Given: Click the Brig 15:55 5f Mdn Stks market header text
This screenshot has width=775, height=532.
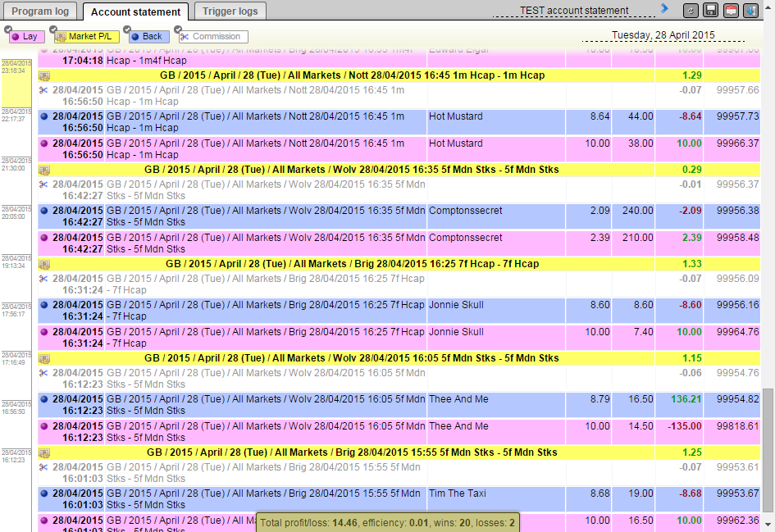Looking at the screenshot, I should [x=352, y=452].
